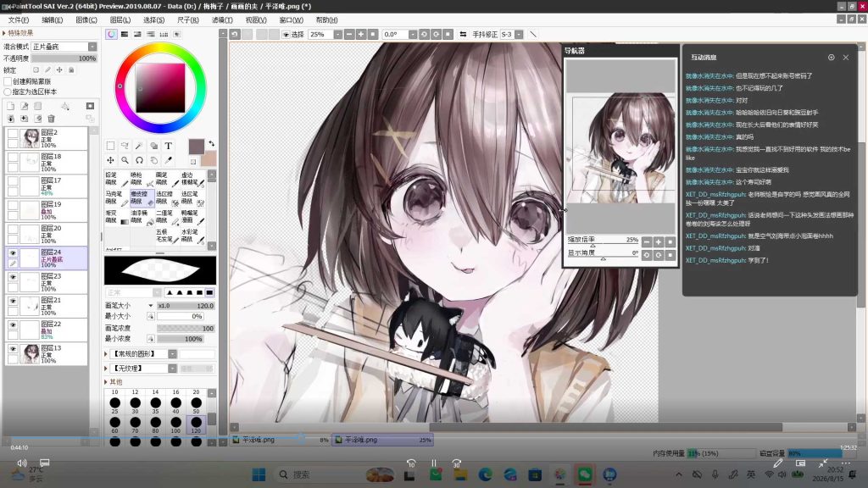Select the zoom magnifier tool

[x=125, y=160]
